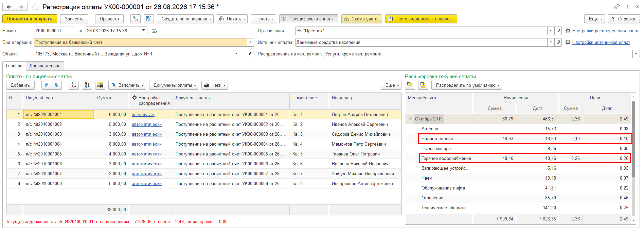Move selected row down with arrow icon
The image size is (644, 231).
[x=56, y=85]
